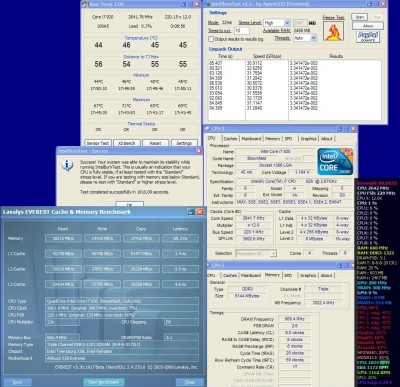Switch to Memory tab in upper CPU-Z
The width and height of the screenshot is (400, 387).
[x=272, y=139]
